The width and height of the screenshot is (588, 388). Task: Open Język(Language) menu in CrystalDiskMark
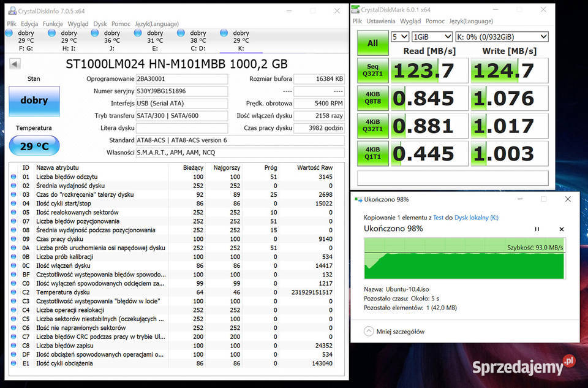click(471, 21)
